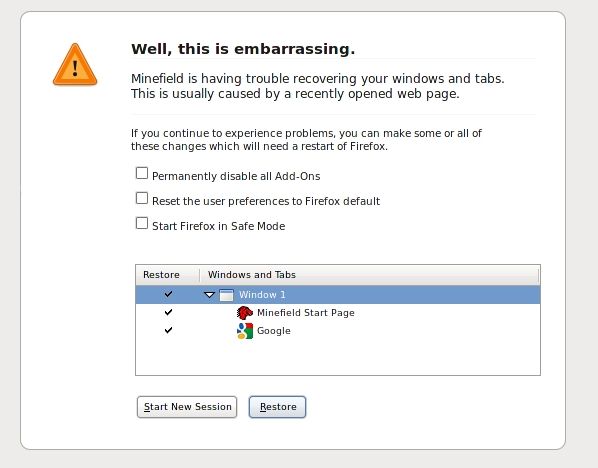The height and width of the screenshot is (468, 598).
Task: Enable Permanently disable all Add-Ons checkbox
Action: pyautogui.click(x=142, y=173)
